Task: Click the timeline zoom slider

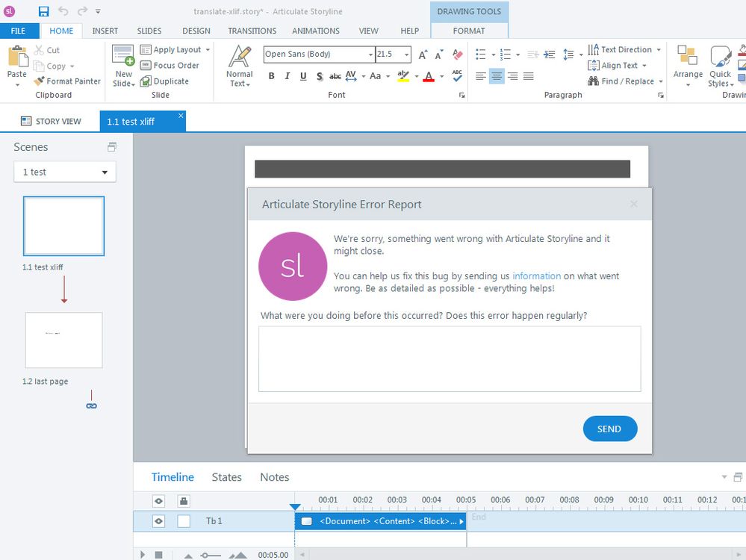Action: (211, 556)
